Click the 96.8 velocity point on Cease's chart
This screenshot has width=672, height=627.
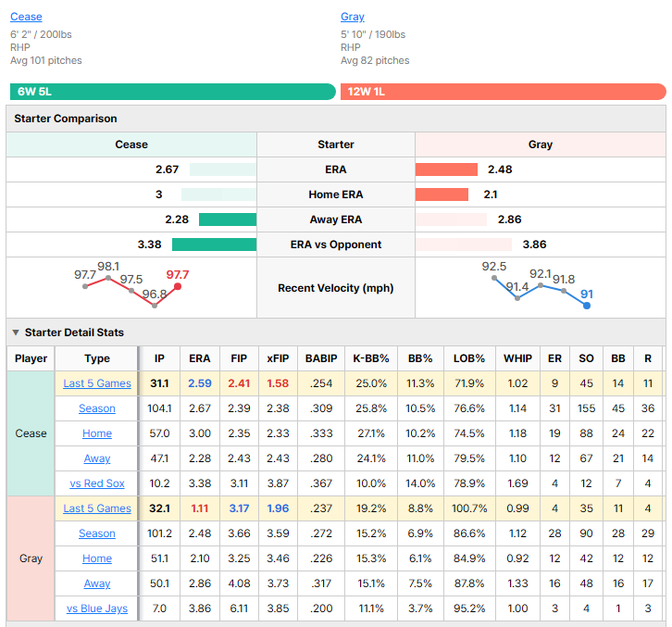coord(155,306)
